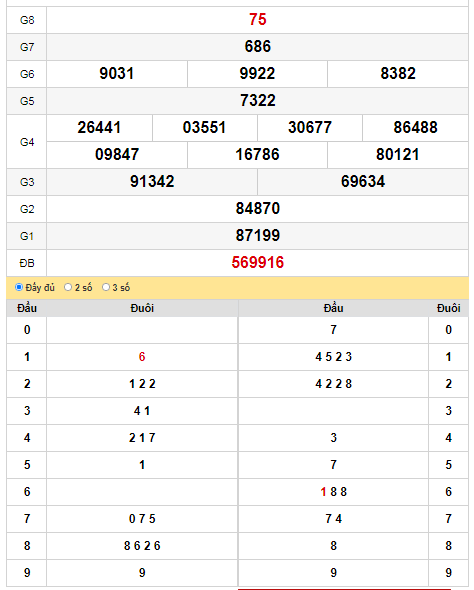Click G3 number 91342
Screen dimensions: 474x590
pos(152,182)
